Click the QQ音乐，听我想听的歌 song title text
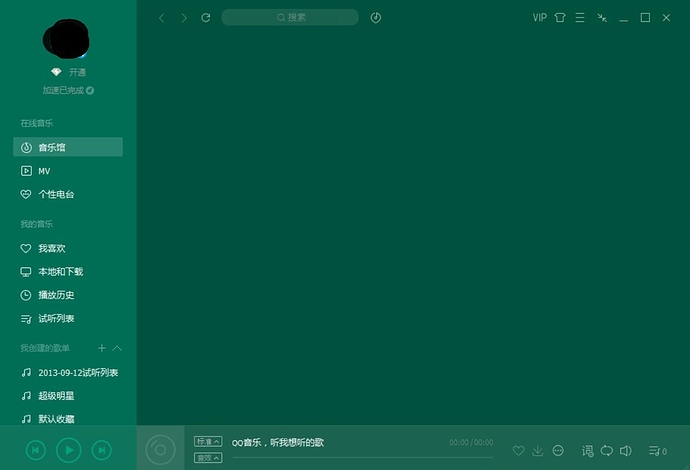Image resolution: width=690 pixels, height=470 pixels. tap(278, 442)
